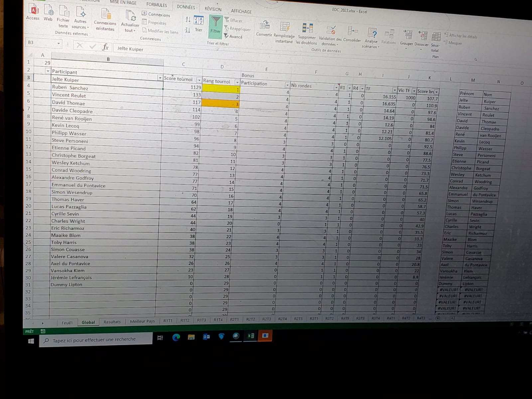Switch to the FORMULES ribbon tab
The width and height of the screenshot is (532, 399).
pyautogui.click(x=157, y=5)
